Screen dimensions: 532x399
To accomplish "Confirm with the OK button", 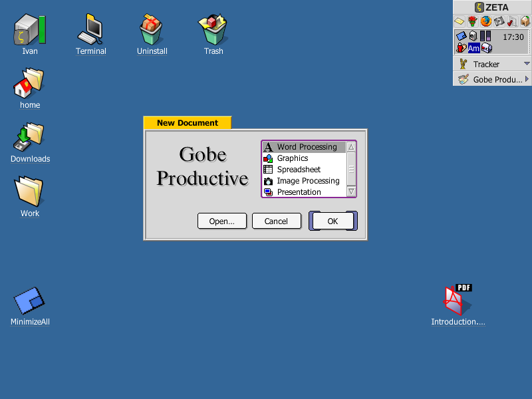I will point(332,221).
